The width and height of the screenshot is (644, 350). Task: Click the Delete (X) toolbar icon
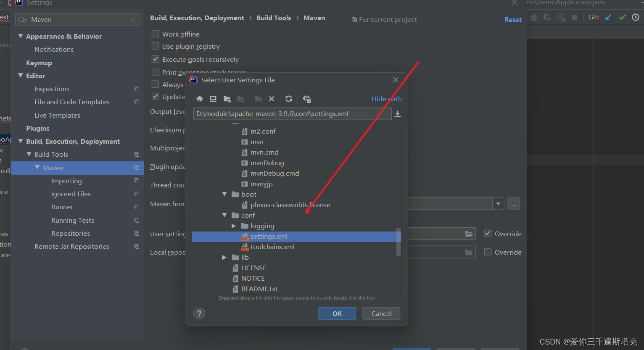272,99
